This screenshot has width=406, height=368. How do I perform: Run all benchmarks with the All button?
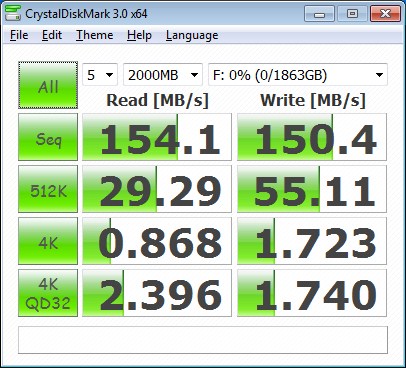point(48,85)
